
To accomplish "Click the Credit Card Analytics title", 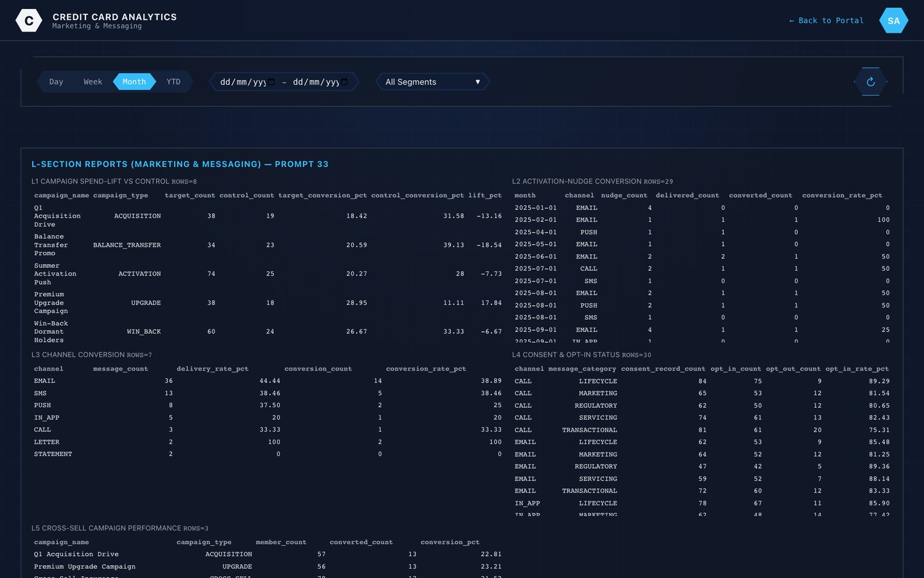I will pos(115,17).
